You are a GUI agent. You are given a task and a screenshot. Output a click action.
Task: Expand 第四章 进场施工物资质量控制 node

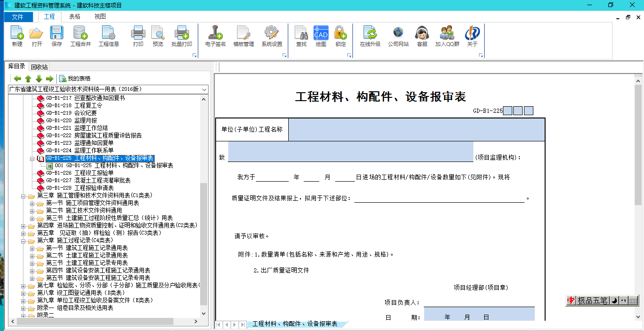tap(23, 226)
